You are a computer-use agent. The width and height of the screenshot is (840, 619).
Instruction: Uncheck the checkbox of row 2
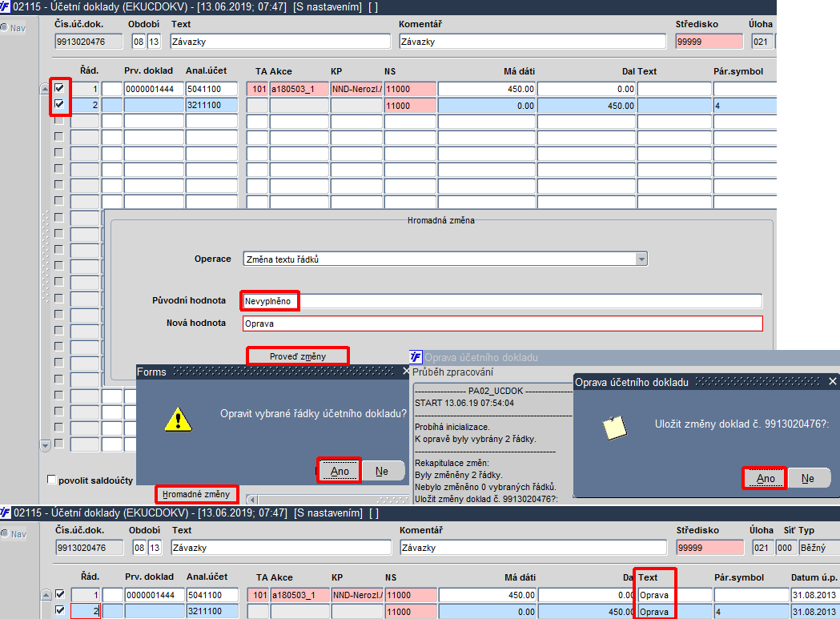pyautogui.click(x=59, y=104)
